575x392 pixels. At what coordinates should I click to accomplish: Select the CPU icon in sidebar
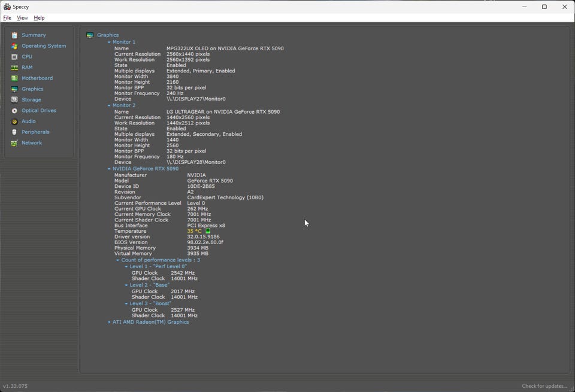click(x=14, y=57)
